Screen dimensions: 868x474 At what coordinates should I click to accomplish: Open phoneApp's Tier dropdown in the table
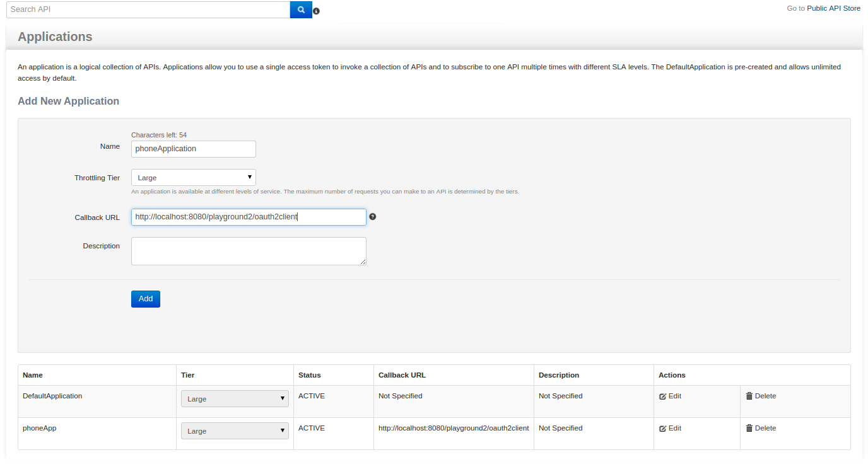pos(234,431)
